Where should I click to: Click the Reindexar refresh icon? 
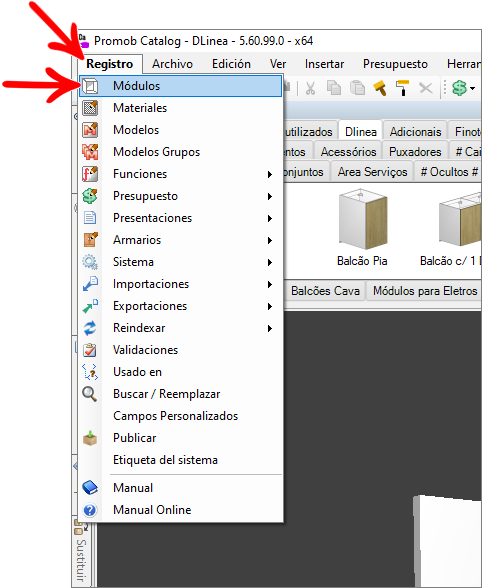tap(90, 328)
